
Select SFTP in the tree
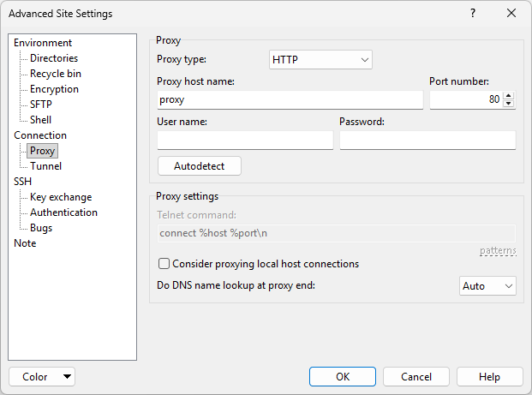(x=41, y=105)
